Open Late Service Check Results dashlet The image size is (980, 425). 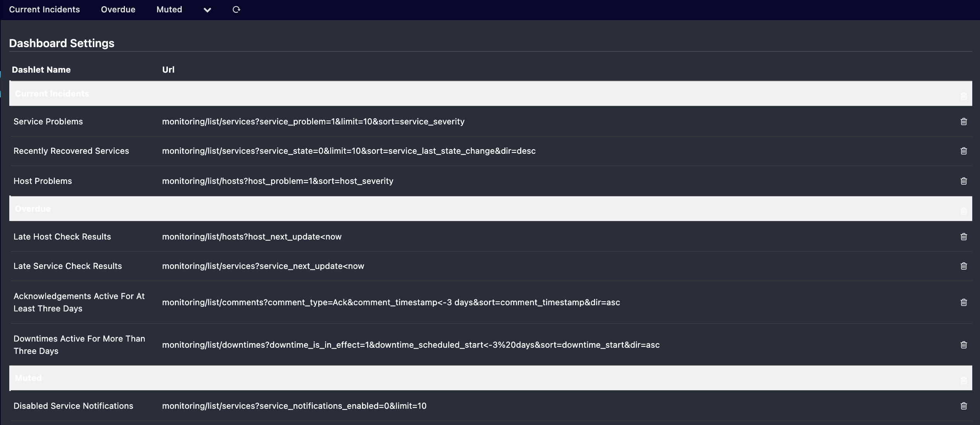pos(68,266)
